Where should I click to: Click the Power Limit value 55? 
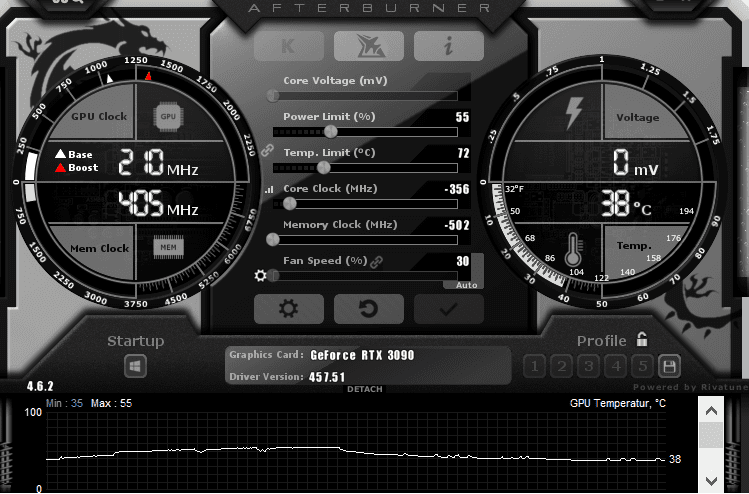pos(462,117)
